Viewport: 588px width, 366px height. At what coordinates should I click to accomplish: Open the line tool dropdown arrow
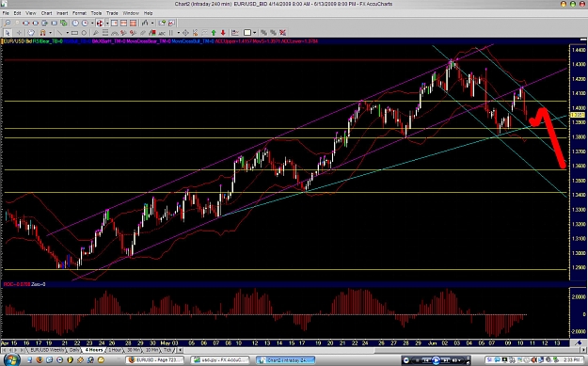(x=68, y=33)
